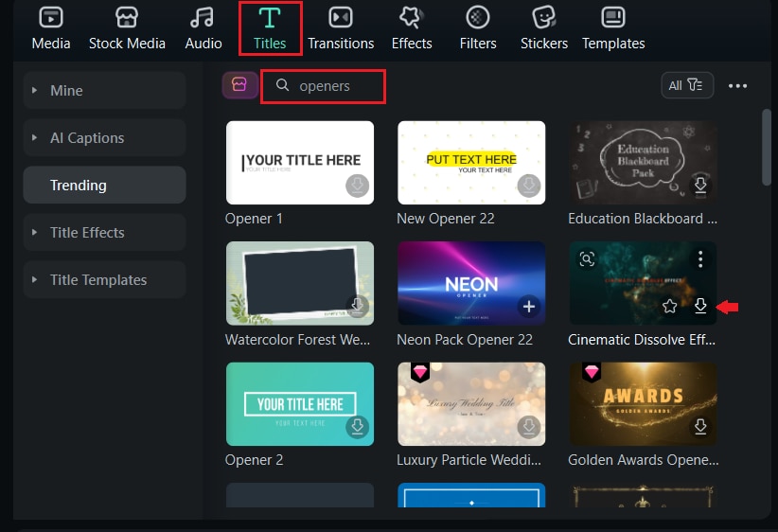Viewport: 778px width, 532px height.
Task: Select the Golden Awards Opener thumbnail
Action: click(643, 404)
